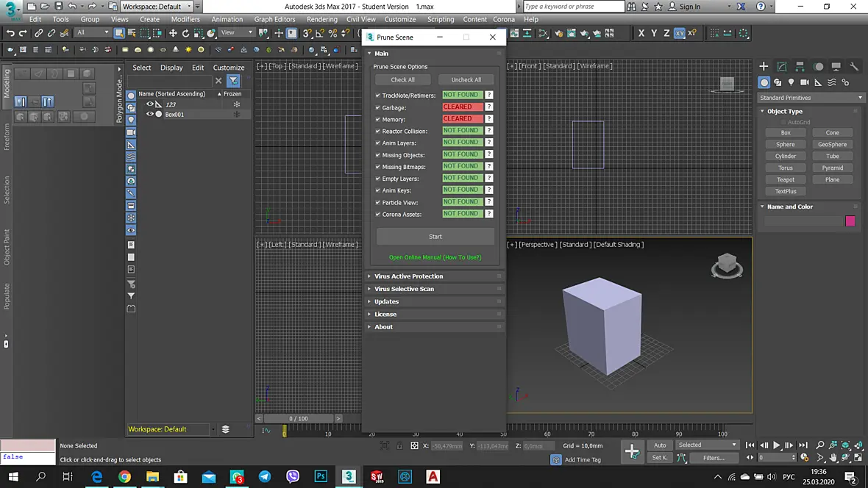
Task: Open the Standard Primitives dropdown
Action: click(x=811, y=98)
